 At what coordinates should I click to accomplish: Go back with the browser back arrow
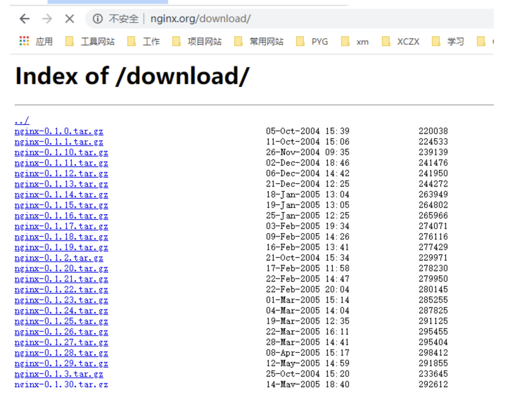[x=25, y=19]
